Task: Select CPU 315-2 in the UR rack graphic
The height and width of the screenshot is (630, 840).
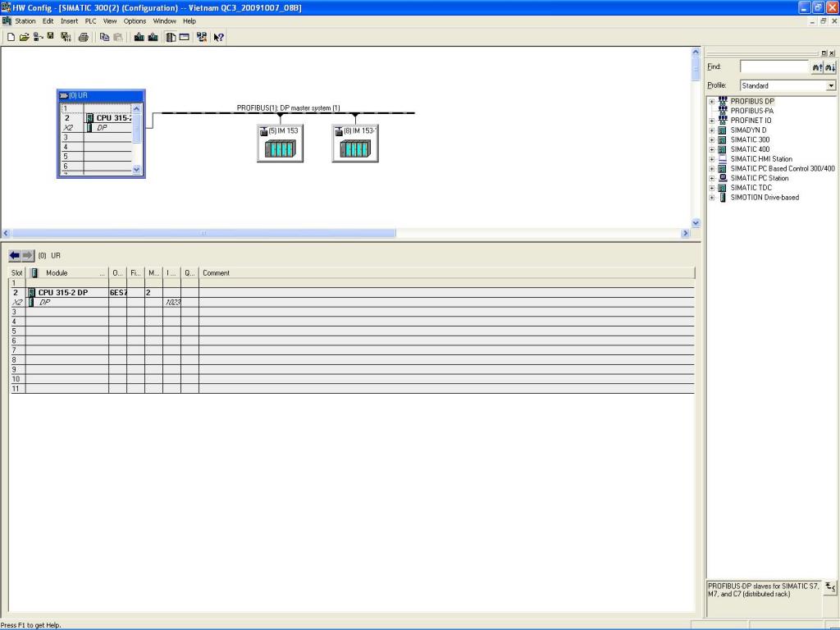Action: [x=109, y=118]
